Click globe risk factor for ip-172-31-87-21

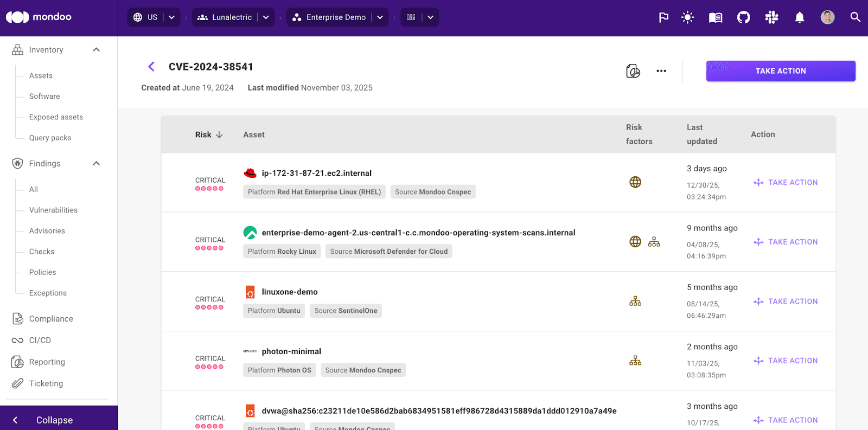[635, 182]
